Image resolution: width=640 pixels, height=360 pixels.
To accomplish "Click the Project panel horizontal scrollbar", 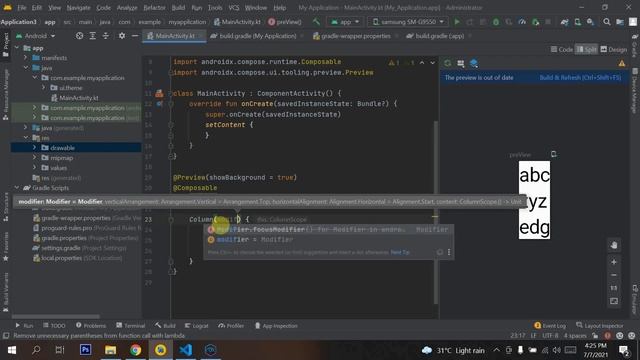I will click(x=56, y=316).
